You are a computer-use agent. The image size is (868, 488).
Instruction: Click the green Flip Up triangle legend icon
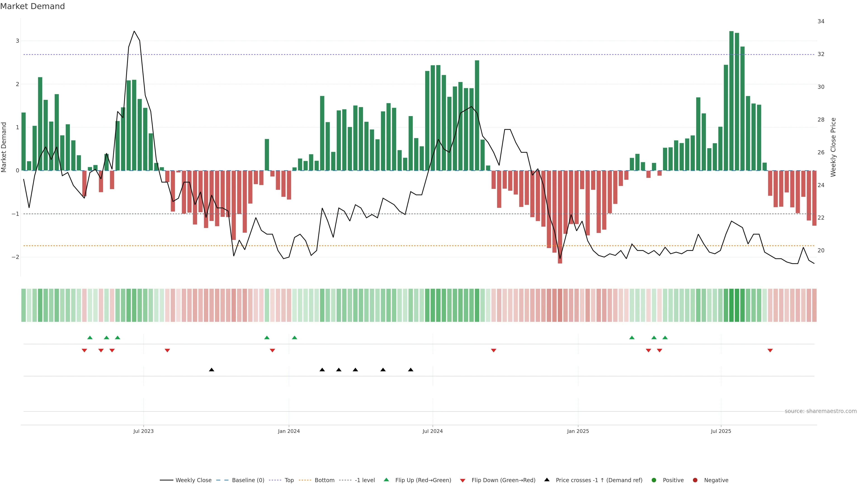386,480
